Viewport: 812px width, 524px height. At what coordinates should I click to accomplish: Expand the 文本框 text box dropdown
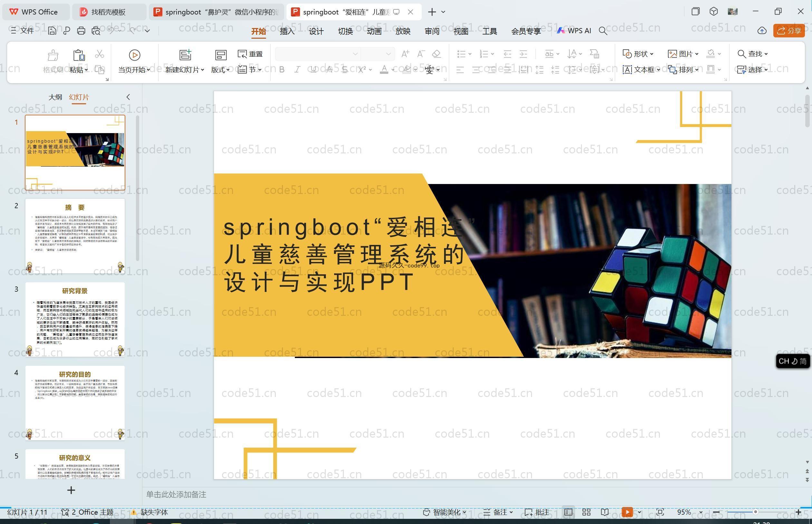coord(658,70)
